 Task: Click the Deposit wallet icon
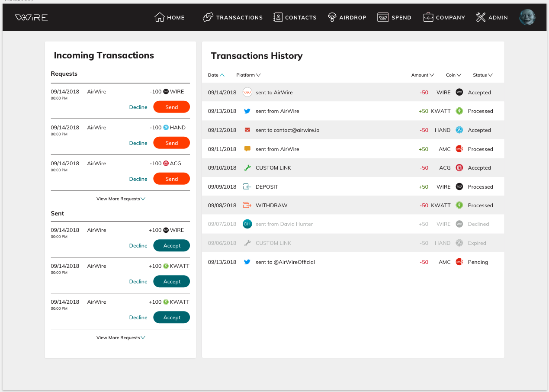click(247, 187)
